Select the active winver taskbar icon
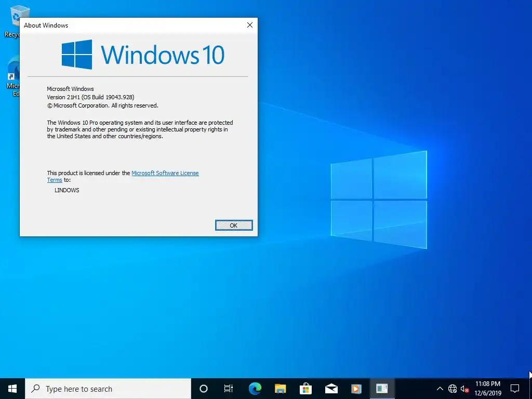The height and width of the screenshot is (399, 532). point(382,389)
